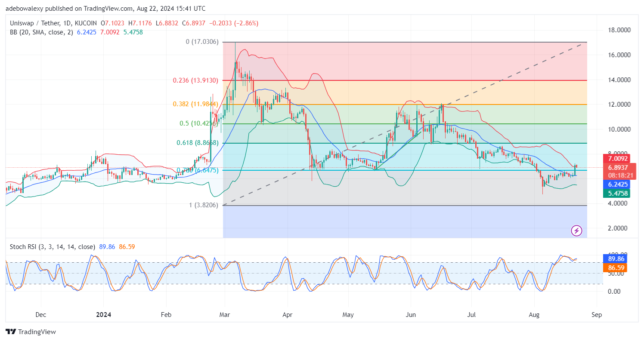Click the Dec label on the time axis

tap(40, 314)
